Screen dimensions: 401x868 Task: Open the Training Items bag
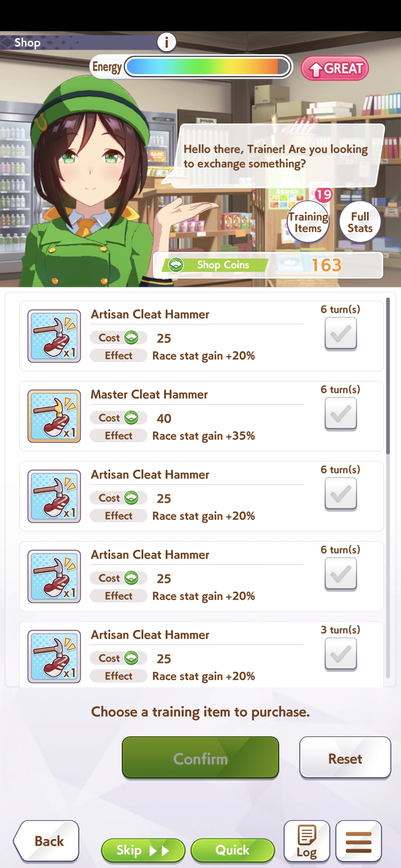pyautogui.click(x=308, y=222)
